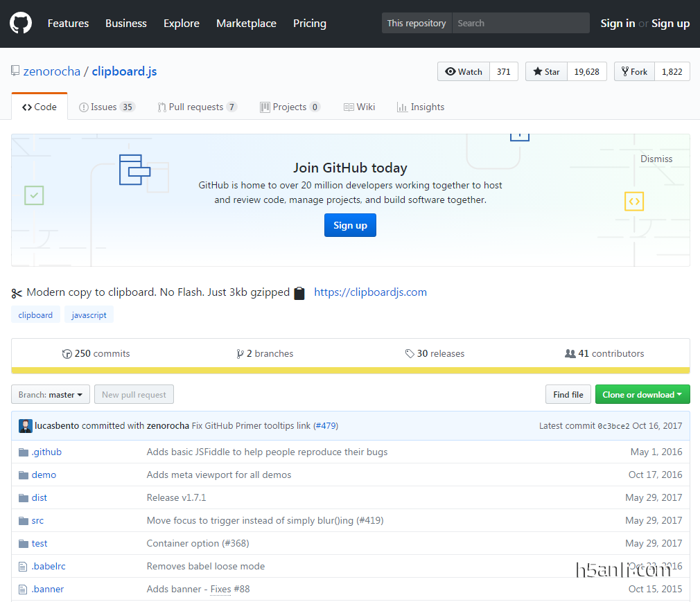Open the src folder

[37, 521]
